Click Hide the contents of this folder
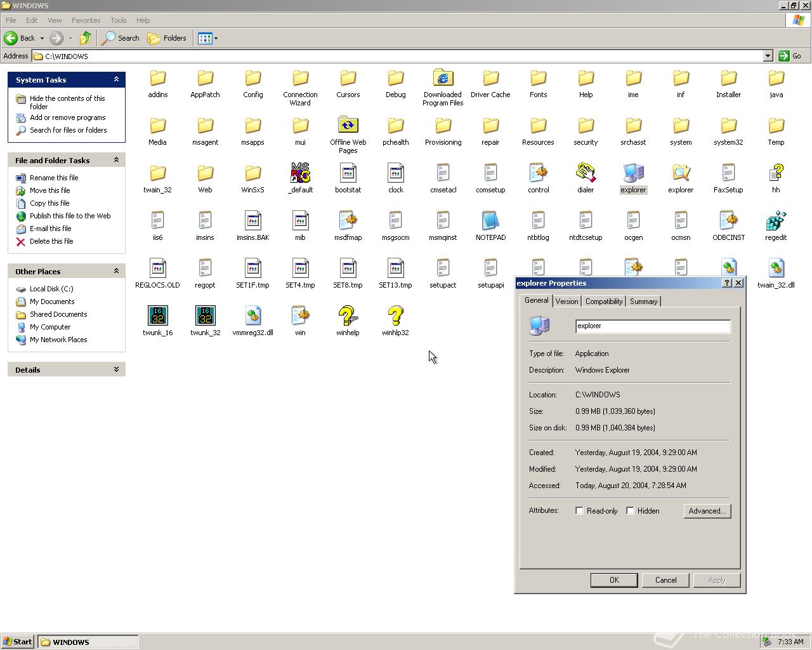 click(67, 102)
